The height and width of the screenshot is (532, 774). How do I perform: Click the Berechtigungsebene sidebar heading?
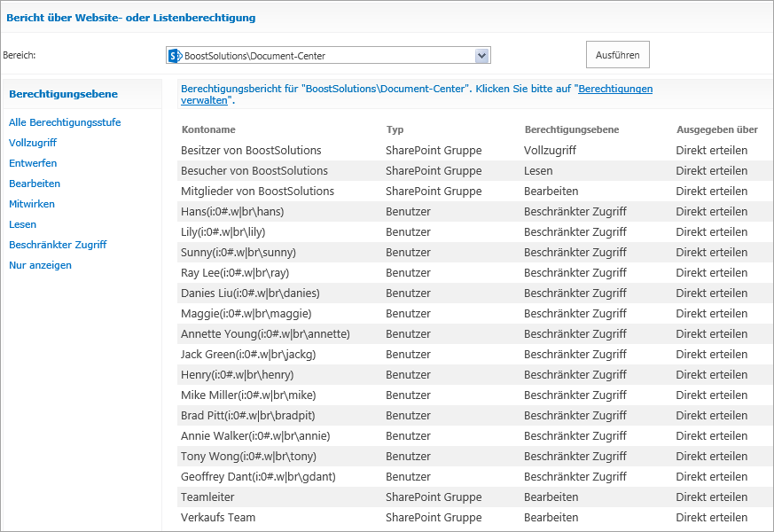(63, 94)
